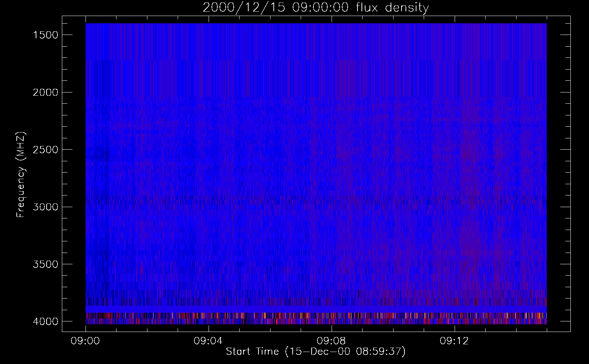Click the 2000 frequency tick label
This screenshot has width=589, height=364.
[x=46, y=92]
